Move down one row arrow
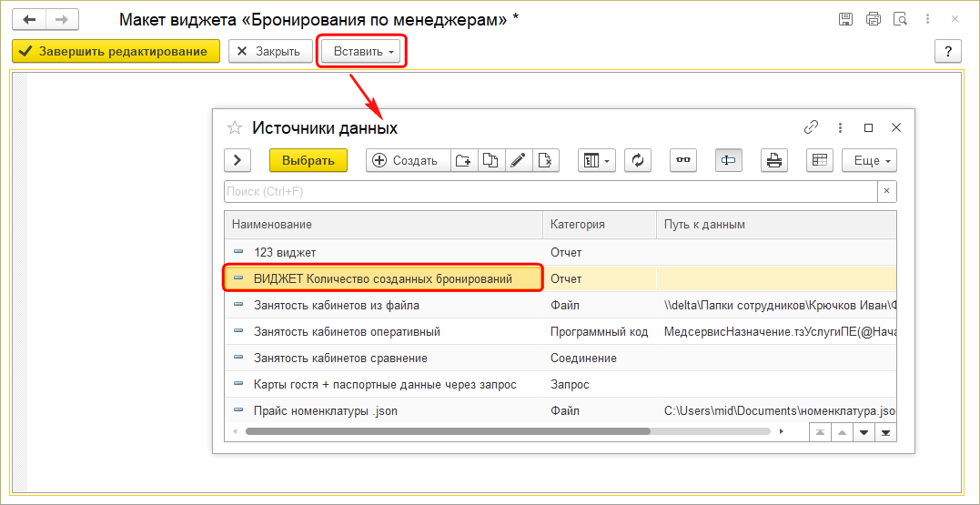The height and width of the screenshot is (505, 980). (864, 432)
